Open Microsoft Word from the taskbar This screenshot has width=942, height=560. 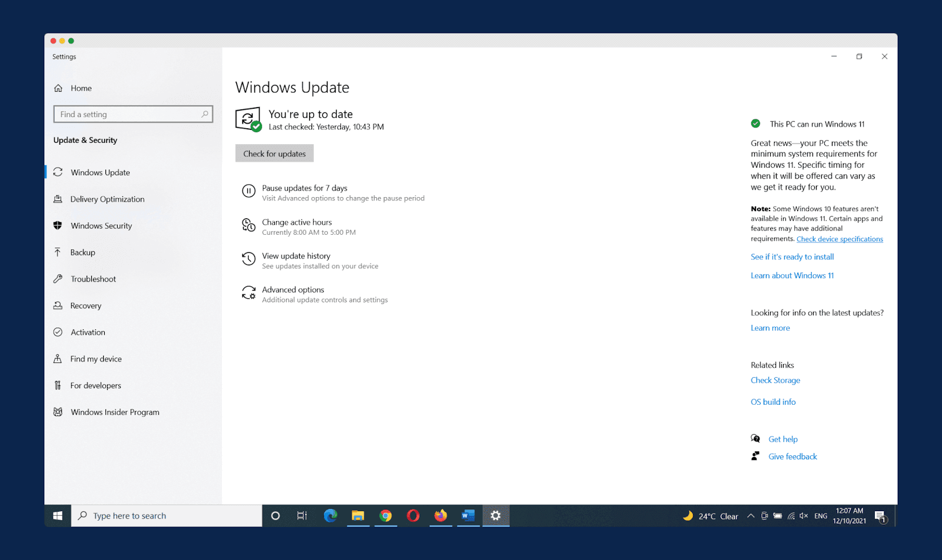click(468, 516)
